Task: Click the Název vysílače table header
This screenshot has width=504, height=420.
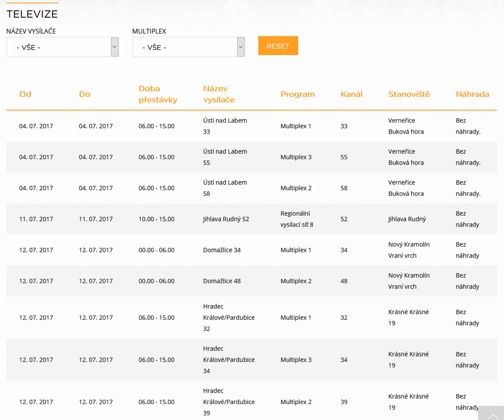Action: click(219, 94)
